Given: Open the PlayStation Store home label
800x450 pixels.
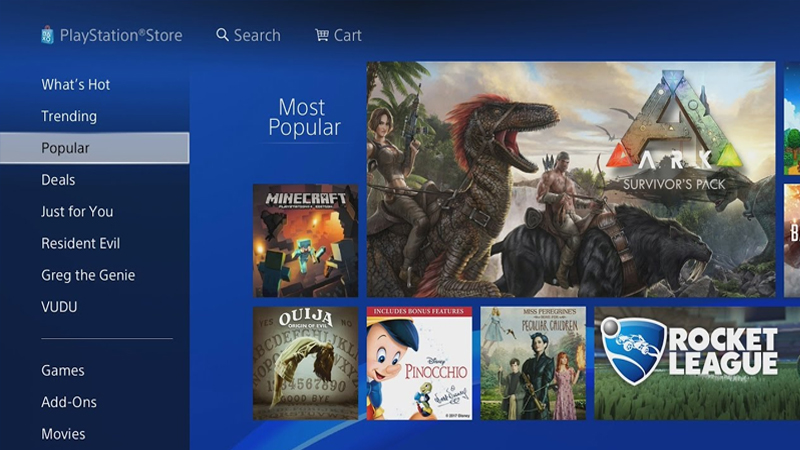Looking at the screenshot, I should coord(121,35).
